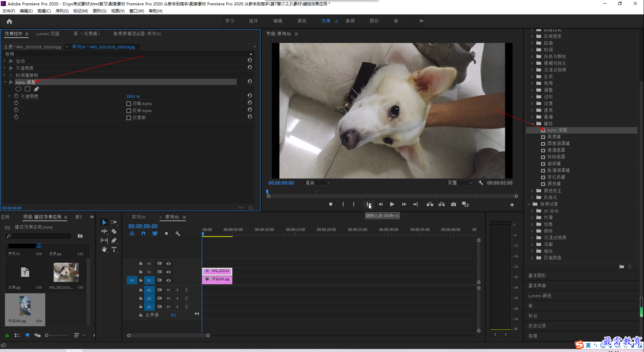Click Export Frame camera icon
This screenshot has height=352, width=644.
click(x=454, y=204)
